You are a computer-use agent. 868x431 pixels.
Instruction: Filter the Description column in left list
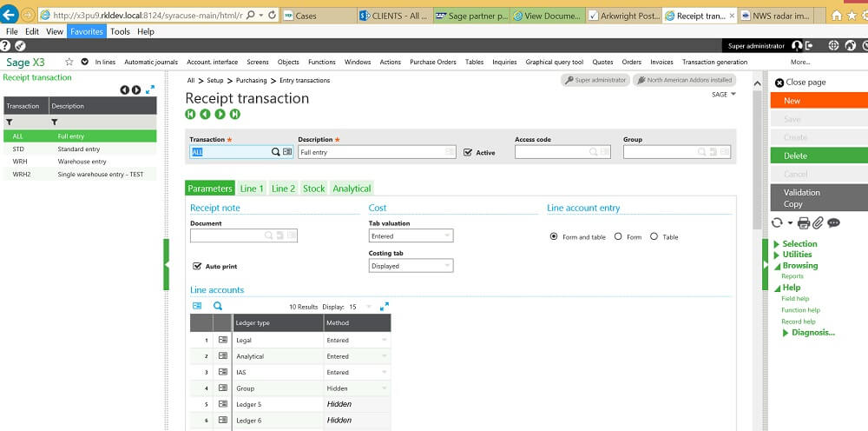coord(55,122)
